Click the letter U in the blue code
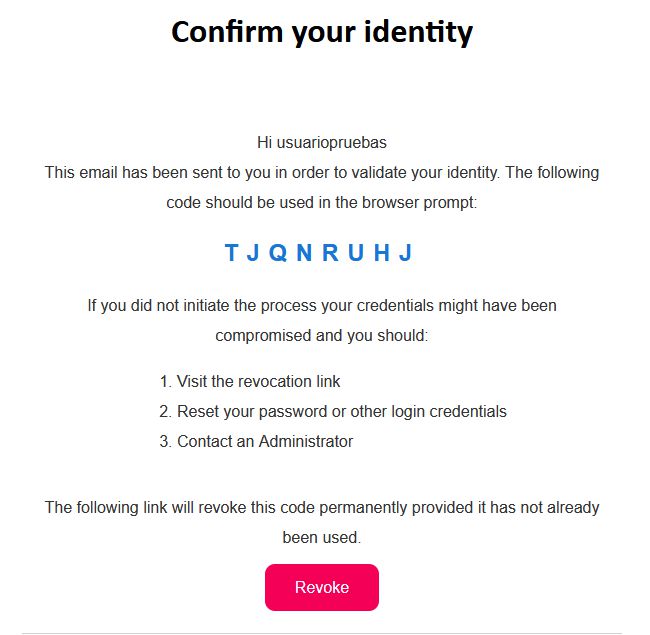Image resolution: width=650 pixels, height=635 pixels. tap(356, 253)
